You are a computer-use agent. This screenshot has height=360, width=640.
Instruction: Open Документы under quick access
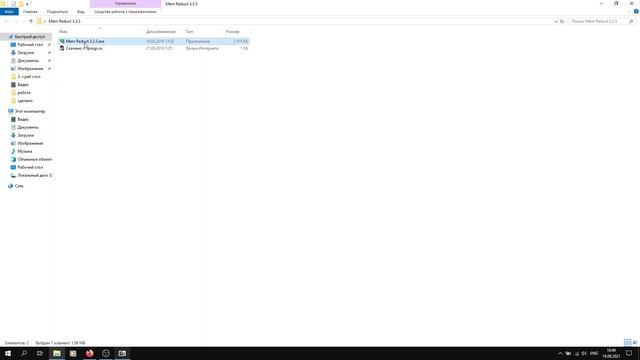click(x=28, y=60)
